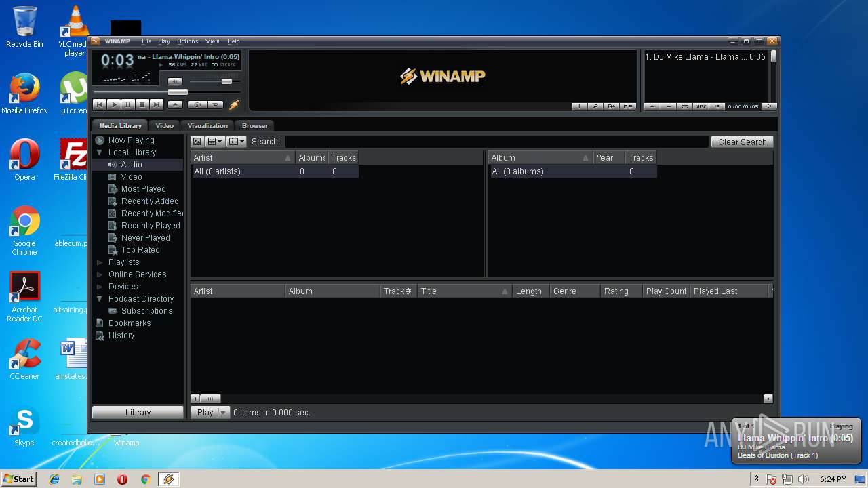Viewport: 868px width, 488px height.
Task: Click the playlist up-down diamond arrow button
Action: pyautogui.click(x=769, y=106)
